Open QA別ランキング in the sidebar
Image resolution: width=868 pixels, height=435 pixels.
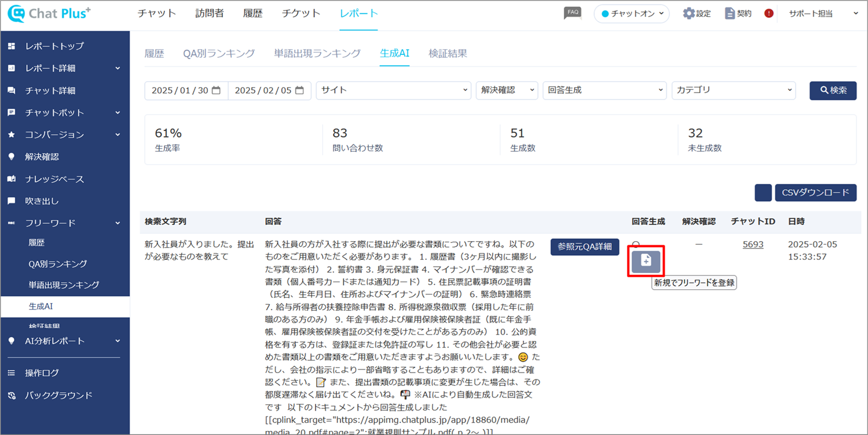[x=58, y=264]
